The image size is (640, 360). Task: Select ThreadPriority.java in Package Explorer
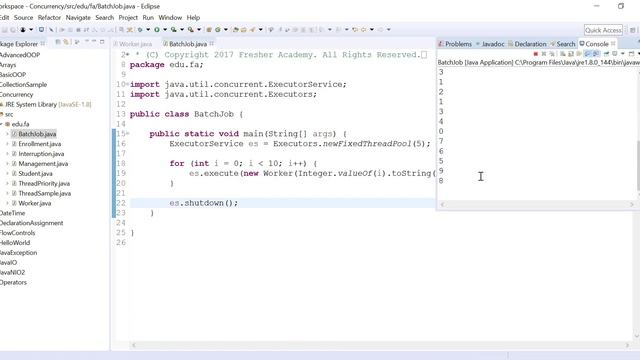[44, 183]
